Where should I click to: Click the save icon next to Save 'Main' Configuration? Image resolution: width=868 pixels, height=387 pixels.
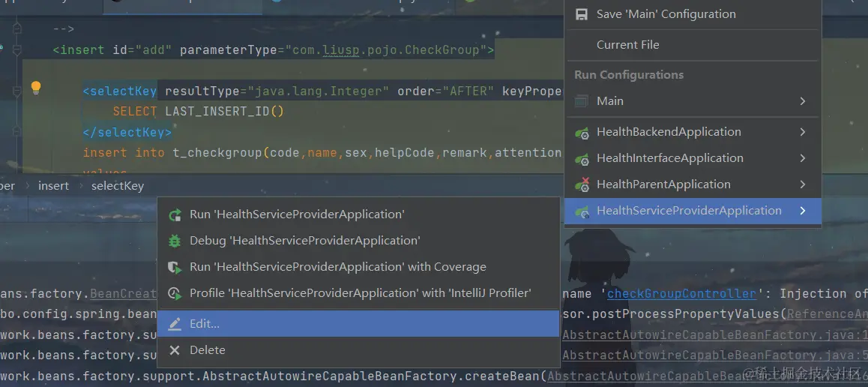581,14
